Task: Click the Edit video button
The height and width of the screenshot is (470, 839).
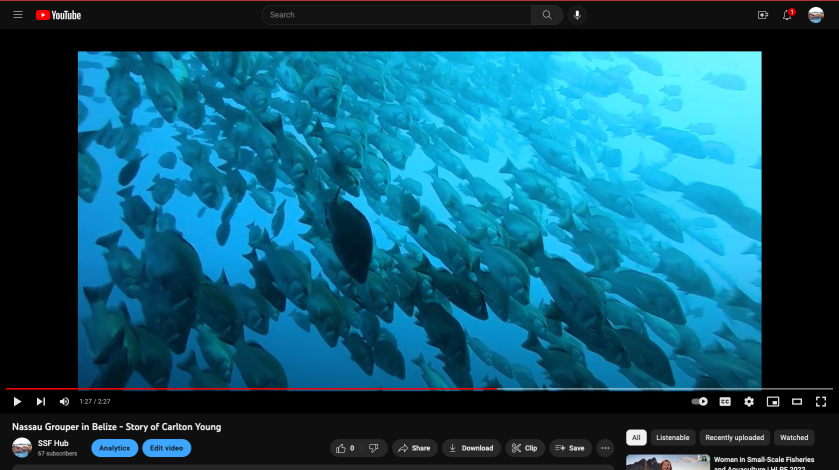Action: 166,448
